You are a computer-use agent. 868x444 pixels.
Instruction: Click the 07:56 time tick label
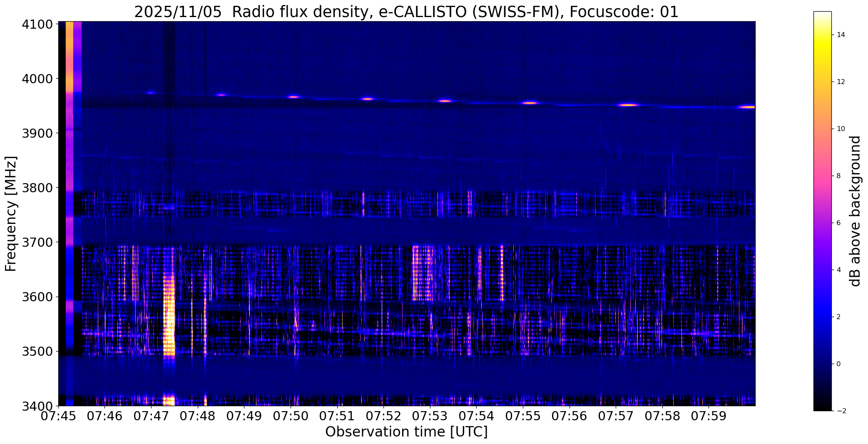point(570,416)
